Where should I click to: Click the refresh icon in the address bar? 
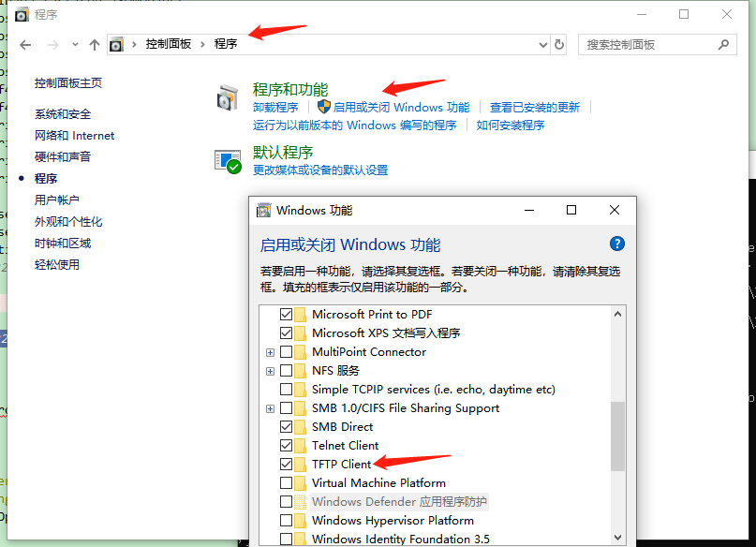point(559,42)
